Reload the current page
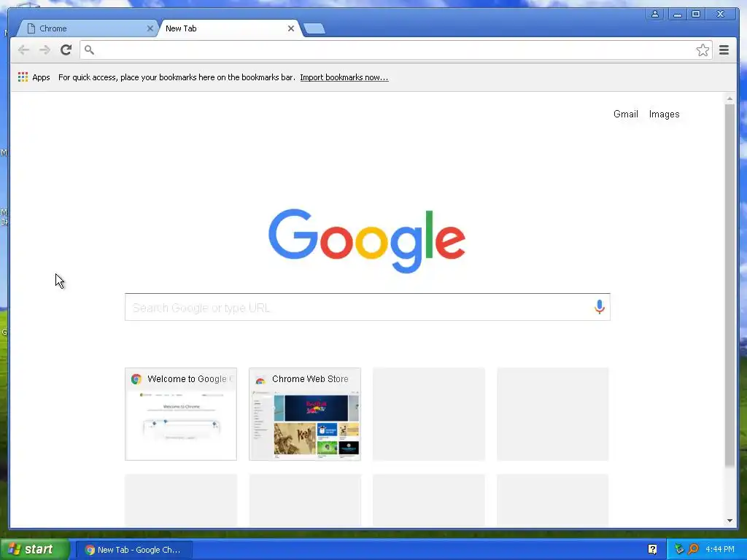The width and height of the screenshot is (747, 560). (66, 50)
